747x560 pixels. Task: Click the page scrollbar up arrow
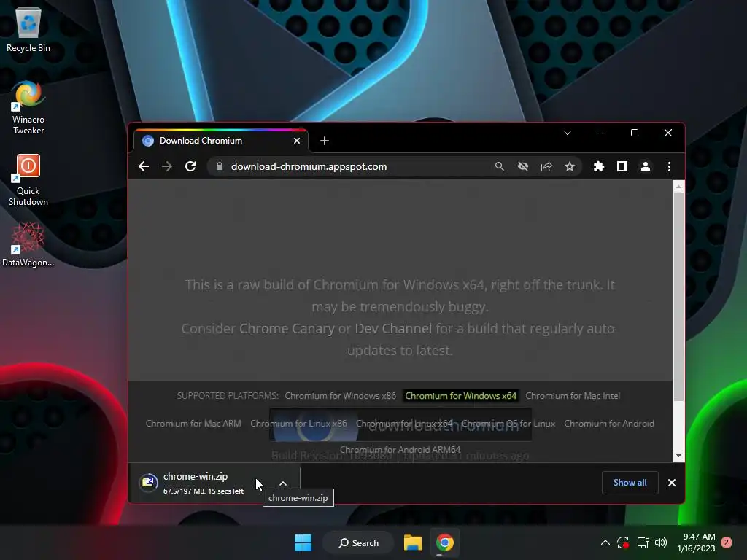(x=678, y=187)
